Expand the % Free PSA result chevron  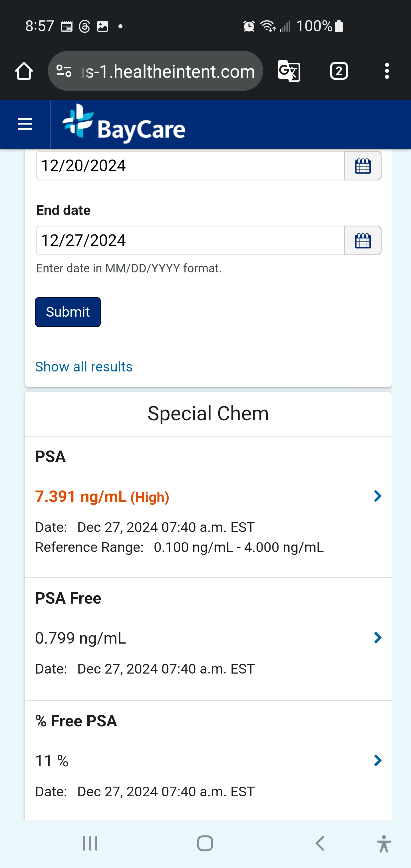378,760
